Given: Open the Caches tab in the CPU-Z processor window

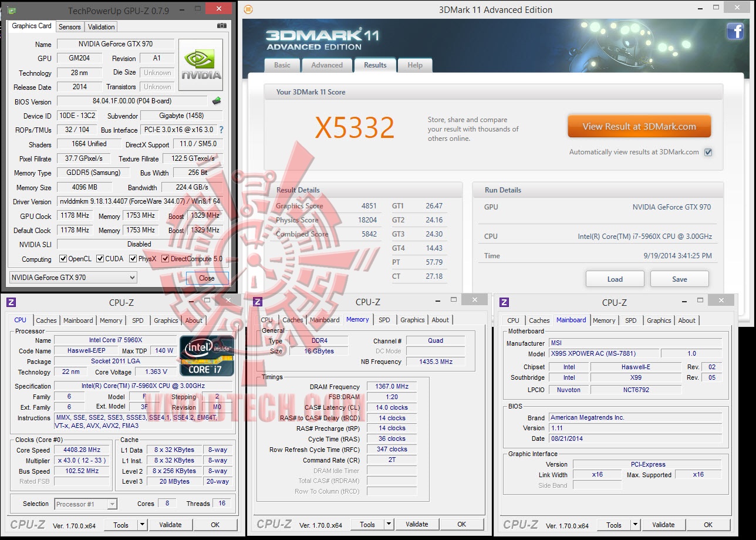Looking at the screenshot, I should click(46, 320).
